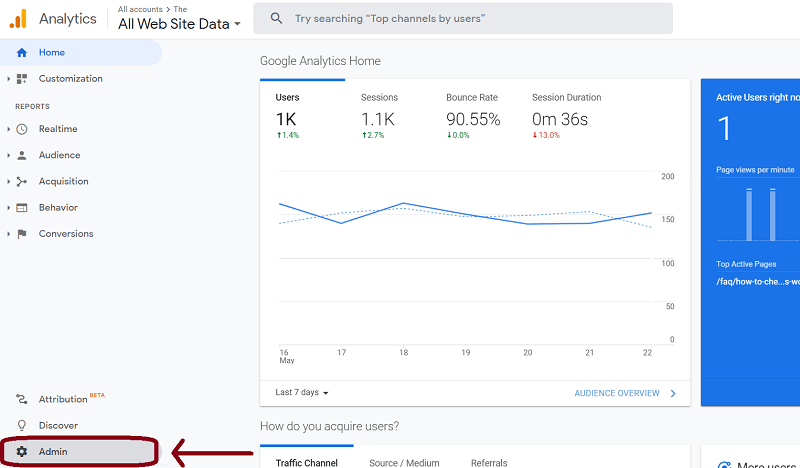The image size is (800, 468).
Task: Click the Conversions flag icon
Action: click(x=22, y=234)
